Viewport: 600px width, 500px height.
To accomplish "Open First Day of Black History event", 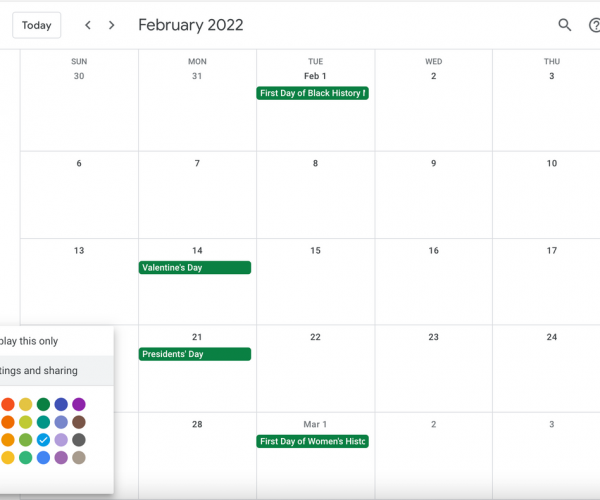I will (313, 93).
